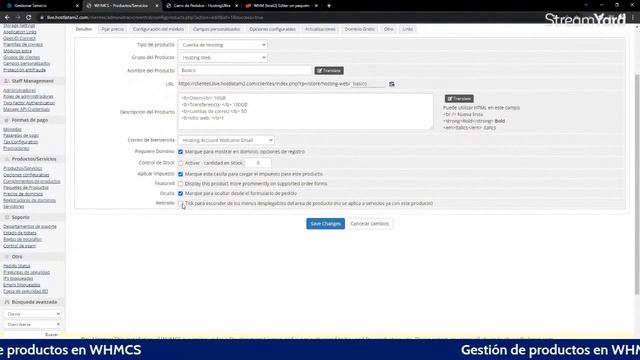
Task: Enable the Control de Stock checkbox
Action: tap(180, 163)
